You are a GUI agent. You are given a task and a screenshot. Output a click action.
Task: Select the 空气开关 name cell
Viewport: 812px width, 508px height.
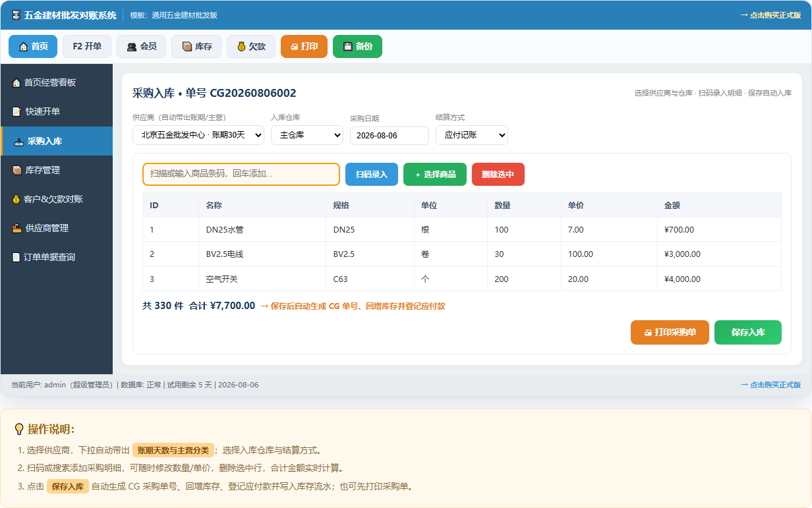tap(262, 279)
